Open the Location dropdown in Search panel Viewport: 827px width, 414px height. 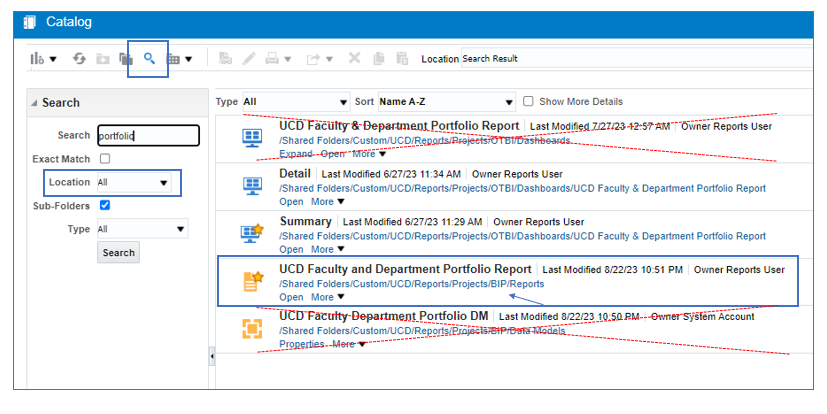coord(135,183)
